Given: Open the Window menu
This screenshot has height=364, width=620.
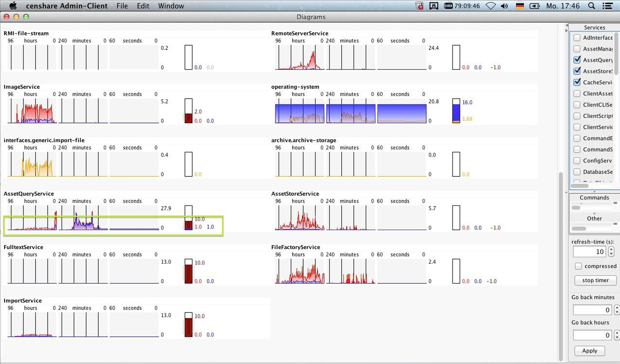Looking at the screenshot, I should [x=171, y=6].
